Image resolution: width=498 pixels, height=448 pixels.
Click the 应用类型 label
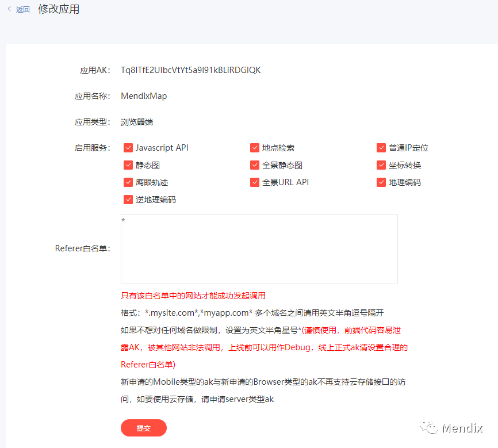93,122
